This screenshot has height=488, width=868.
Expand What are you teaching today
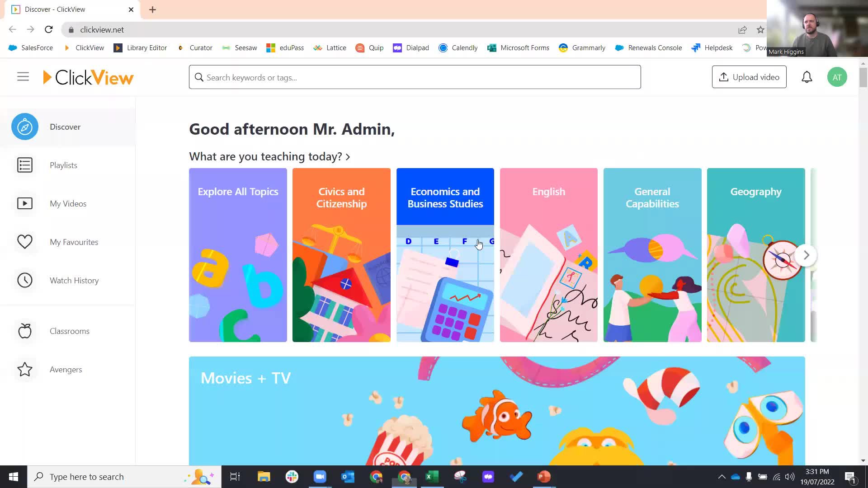269,156
